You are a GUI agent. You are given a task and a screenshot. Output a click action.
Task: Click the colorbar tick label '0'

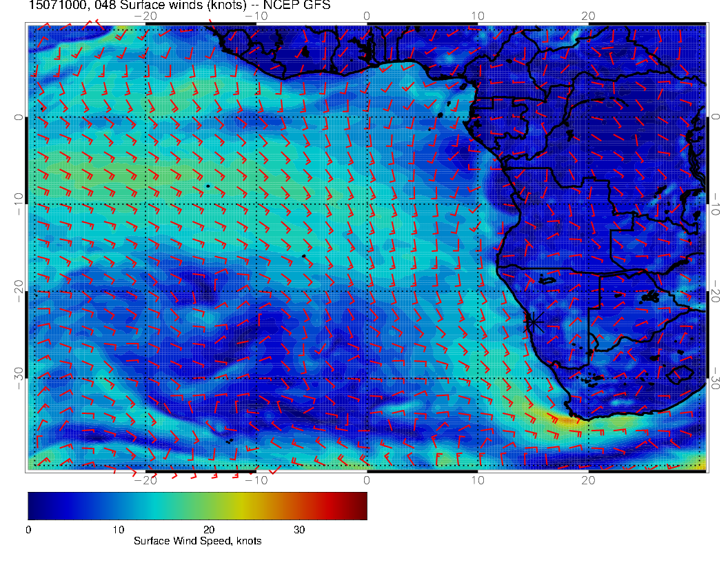(29, 530)
